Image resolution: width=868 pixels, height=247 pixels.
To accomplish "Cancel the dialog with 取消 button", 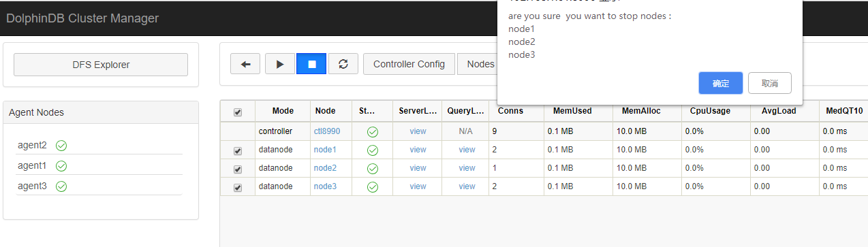I will (770, 83).
